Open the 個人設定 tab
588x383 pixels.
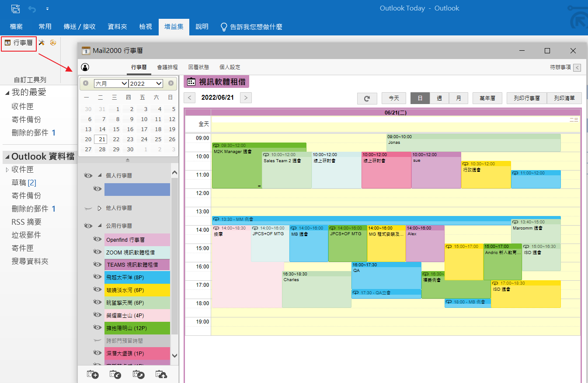(x=230, y=67)
